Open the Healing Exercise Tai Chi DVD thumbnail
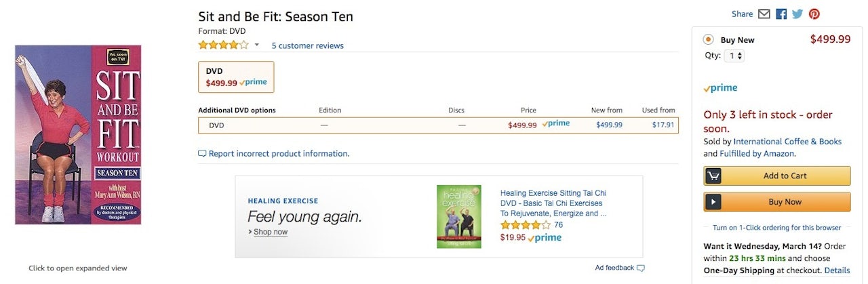 [x=459, y=216]
